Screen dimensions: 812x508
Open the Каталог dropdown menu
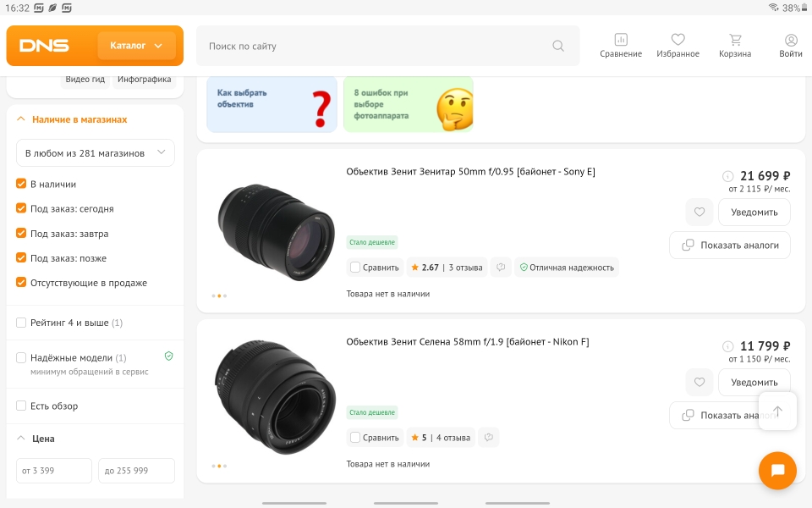tap(136, 46)
